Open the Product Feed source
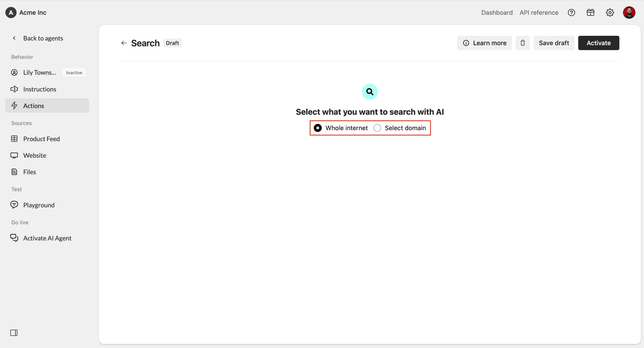644x348 pixels. coord(47,139)
